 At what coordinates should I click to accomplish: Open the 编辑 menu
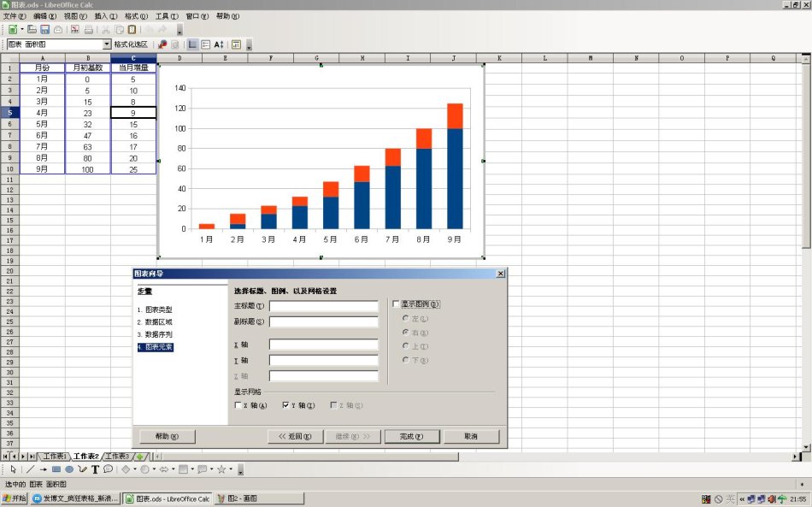pyautogui.click(x=44, y=16)
